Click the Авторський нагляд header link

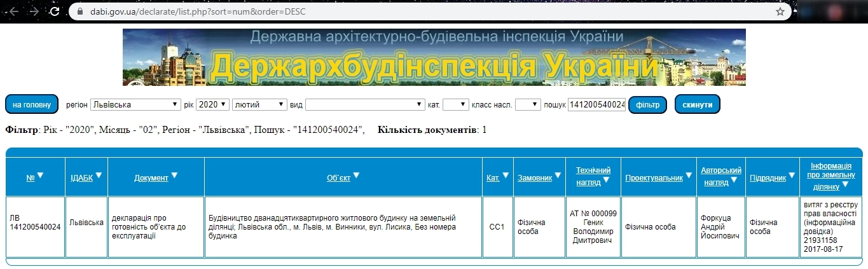coord(721,176)
